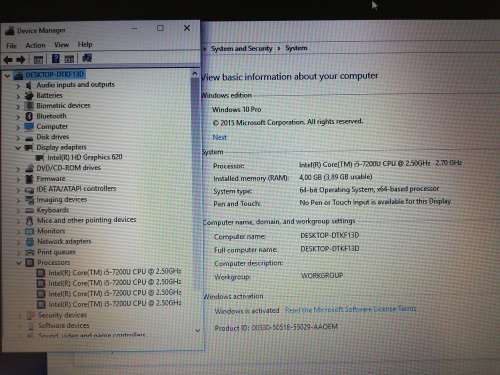Screen dimensions: 500x375
Task: Click the Imaging devices icon
Action: pyautogui.click(x=29, y=200)
